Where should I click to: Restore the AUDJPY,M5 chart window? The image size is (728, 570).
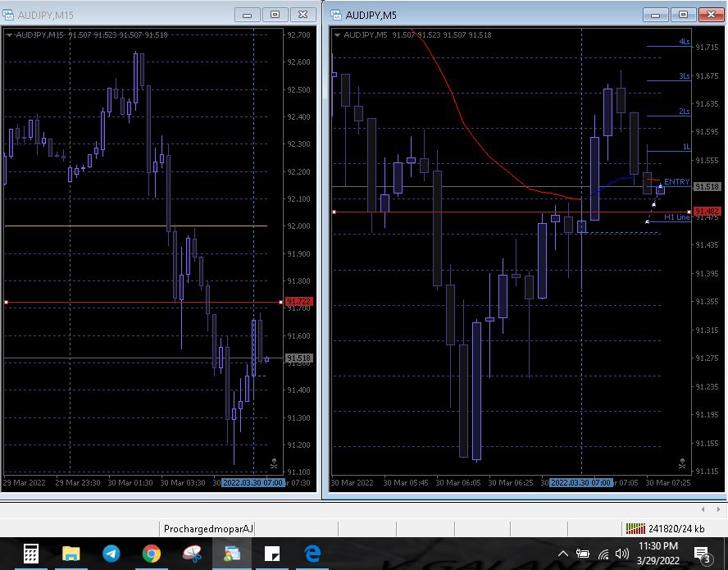(x=683, y=15)
